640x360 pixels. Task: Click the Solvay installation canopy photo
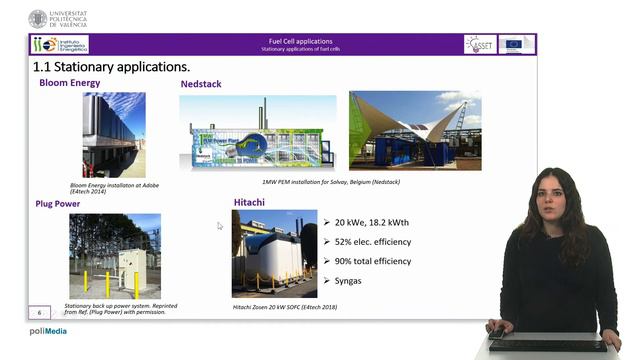[415, 131]
